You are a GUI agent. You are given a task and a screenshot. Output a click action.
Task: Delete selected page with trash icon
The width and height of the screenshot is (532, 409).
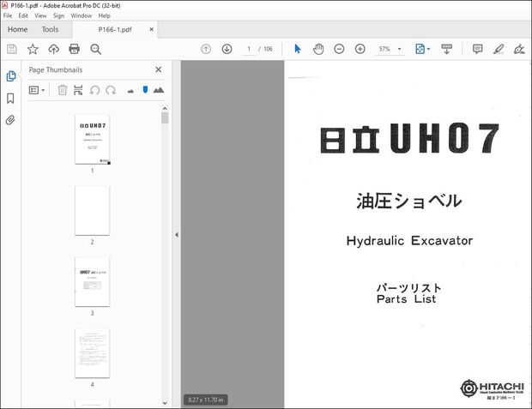pos(62,90)
